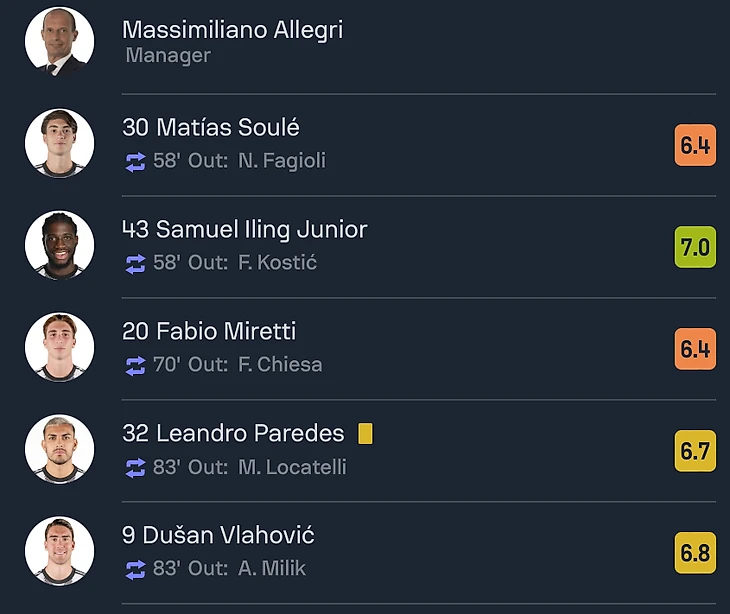
Task: Click "58' Out: N. Fagioli" substitution text
Action: (239, 161)
